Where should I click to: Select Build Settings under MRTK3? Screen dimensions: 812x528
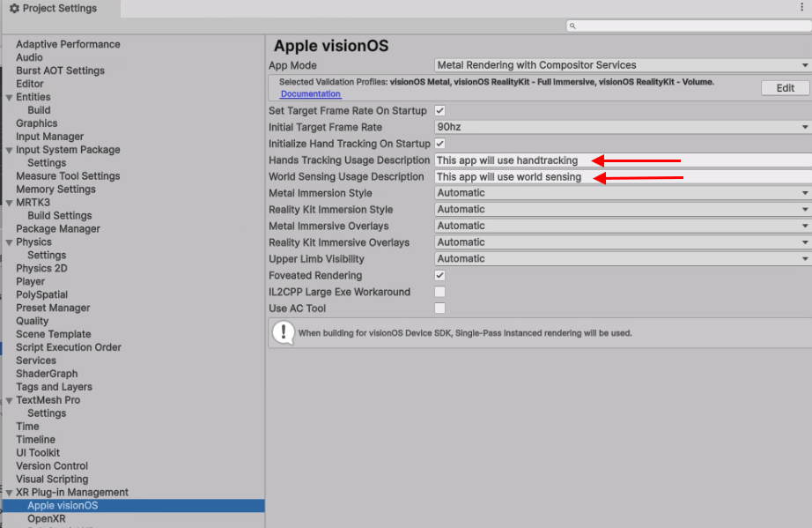point(60,216)
